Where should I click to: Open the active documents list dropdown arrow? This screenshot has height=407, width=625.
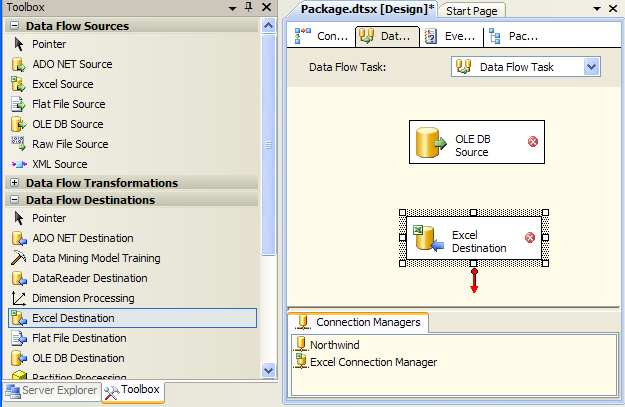click(597, 8)
